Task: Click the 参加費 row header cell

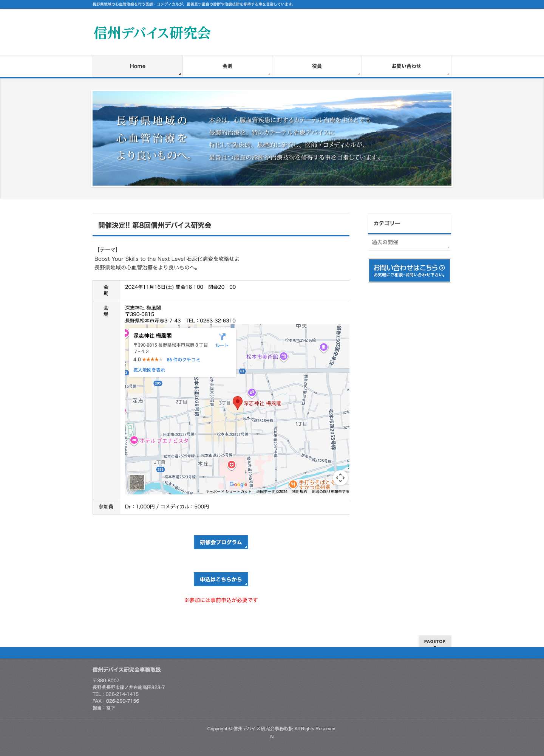Action: click(x=106, y=507)
